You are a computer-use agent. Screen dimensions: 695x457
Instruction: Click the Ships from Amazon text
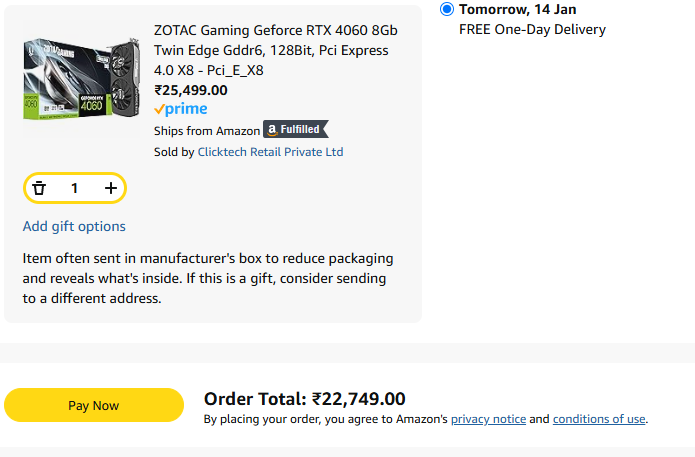coord(207,131)
